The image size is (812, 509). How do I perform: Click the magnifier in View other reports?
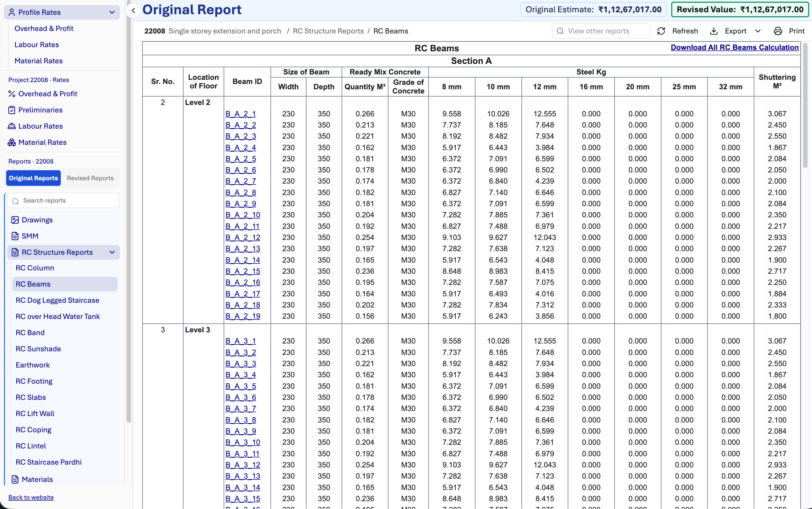(x=560, y=31)
